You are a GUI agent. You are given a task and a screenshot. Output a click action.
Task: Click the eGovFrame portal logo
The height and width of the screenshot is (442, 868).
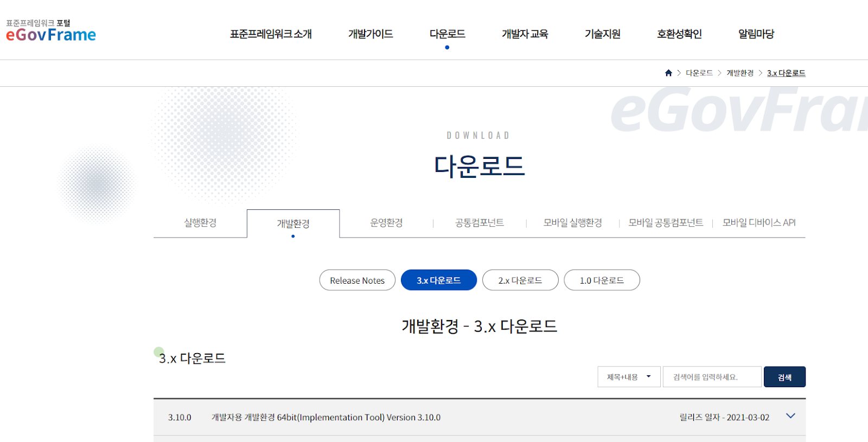coord(51,30)
